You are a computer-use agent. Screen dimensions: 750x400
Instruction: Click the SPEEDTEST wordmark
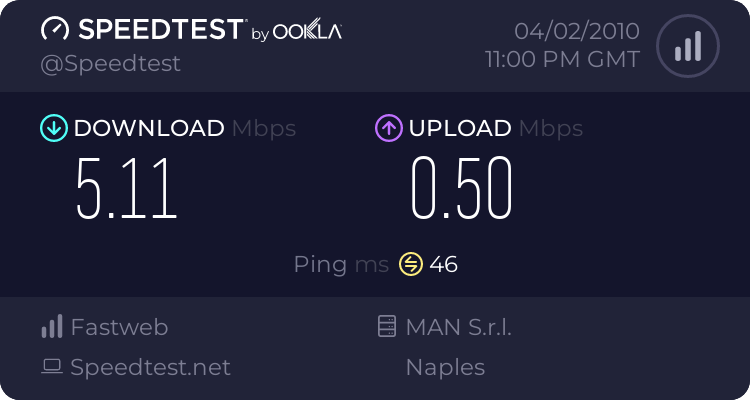point(160,30)
